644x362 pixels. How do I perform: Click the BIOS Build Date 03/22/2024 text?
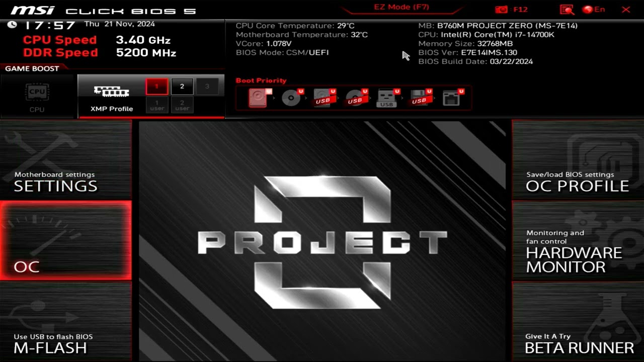coord(475,61)
